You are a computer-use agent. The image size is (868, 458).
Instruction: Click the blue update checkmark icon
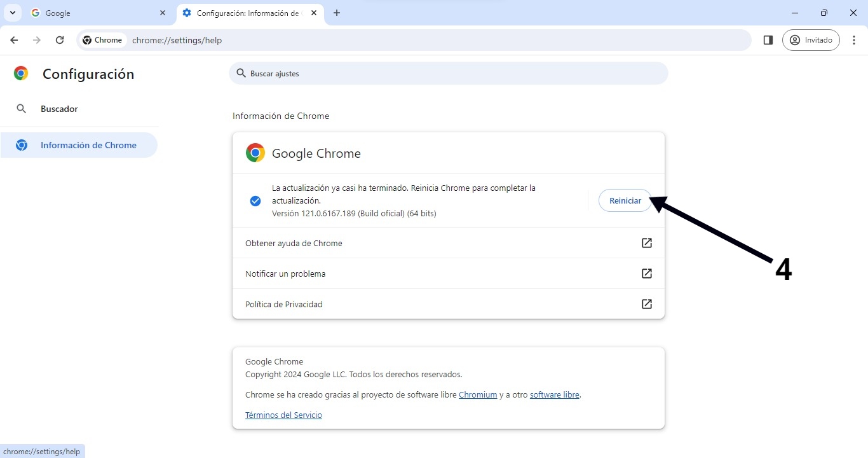point(255,201)
